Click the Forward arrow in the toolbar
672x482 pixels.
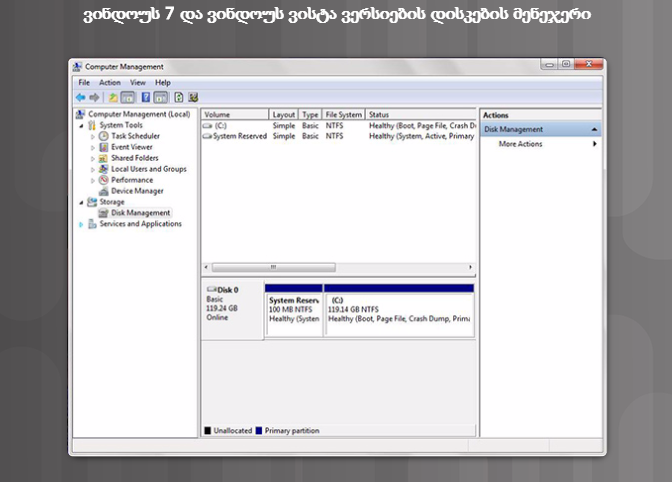pos(94,98)
